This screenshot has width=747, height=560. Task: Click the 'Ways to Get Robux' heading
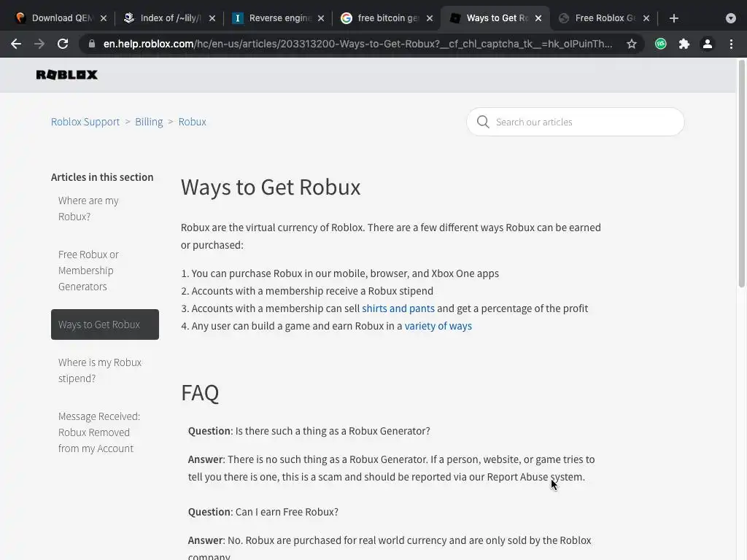pyautogui.click(x=271, y=187)
